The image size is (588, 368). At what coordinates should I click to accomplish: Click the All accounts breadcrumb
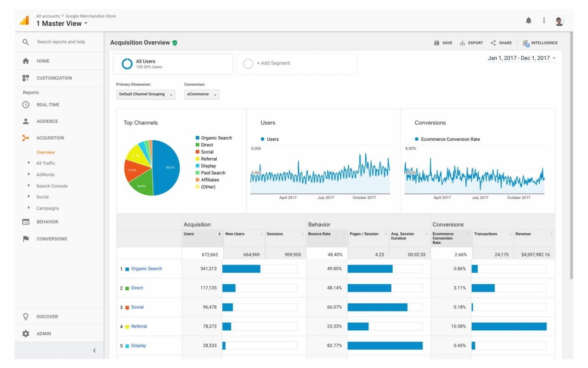pyautogui.click(x=48, y=16)
